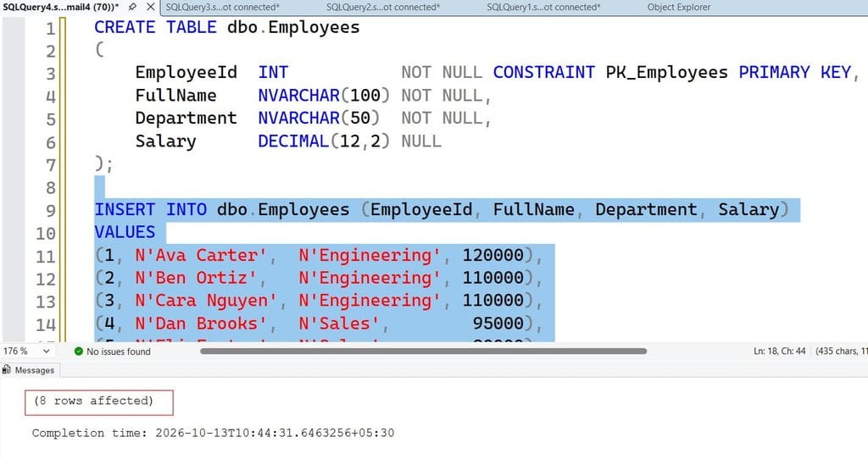Click line number 8 in the gutter
Image resolution: width=868 pixels, height=459 pixels.
coord(50,187)
